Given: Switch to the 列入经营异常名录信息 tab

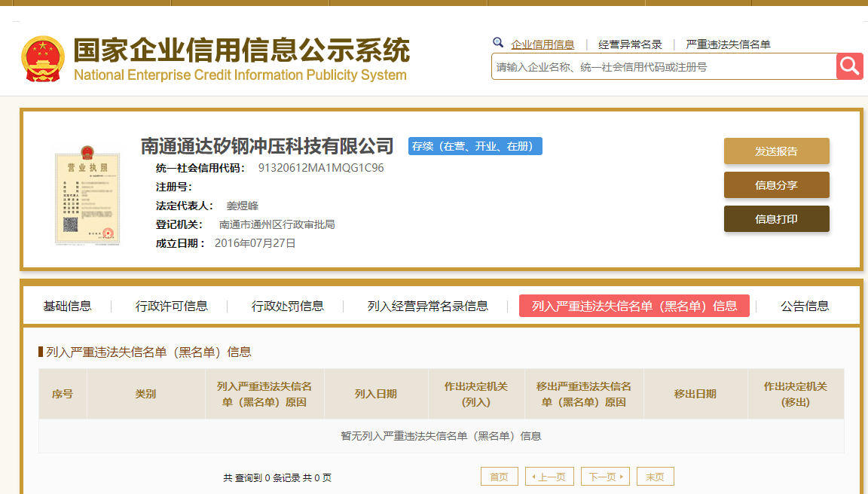Looking at the screenshot, I should pos(428,306).
